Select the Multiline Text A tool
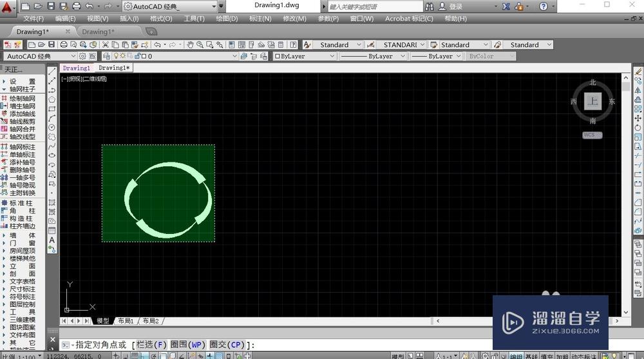This screenshot has width=644, height=359. (52, 240)
